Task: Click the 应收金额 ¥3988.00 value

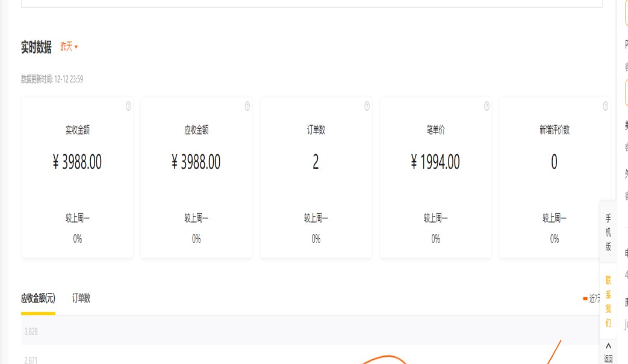Action: pos(196,162)
